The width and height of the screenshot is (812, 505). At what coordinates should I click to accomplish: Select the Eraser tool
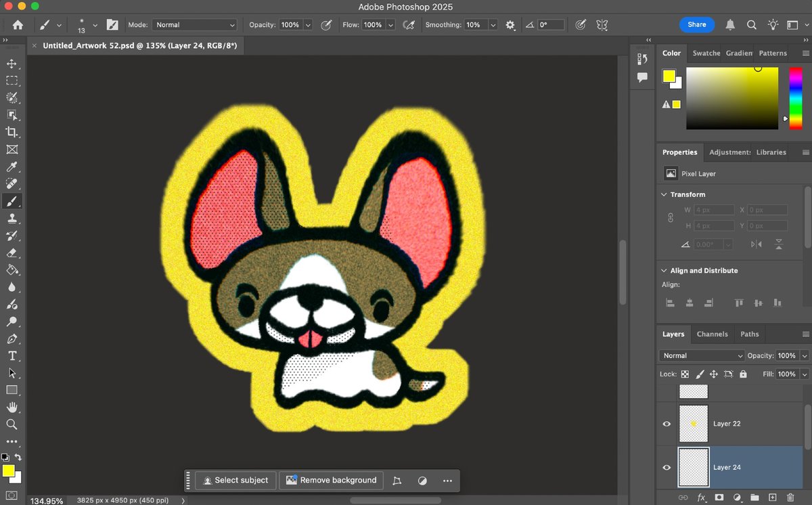click(x=12, y=252)
